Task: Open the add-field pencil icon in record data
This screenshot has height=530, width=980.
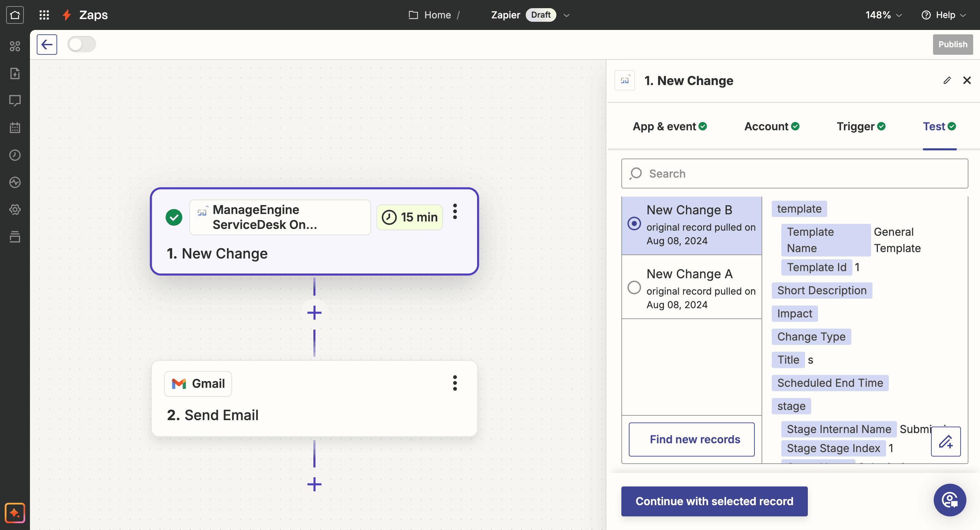Action: pyautogui.click(x=946, y=442)
